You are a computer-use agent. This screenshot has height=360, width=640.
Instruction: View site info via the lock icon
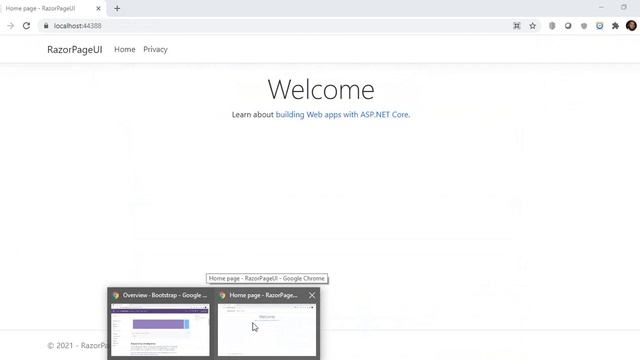pyautogui.click(x=46, y=26)
